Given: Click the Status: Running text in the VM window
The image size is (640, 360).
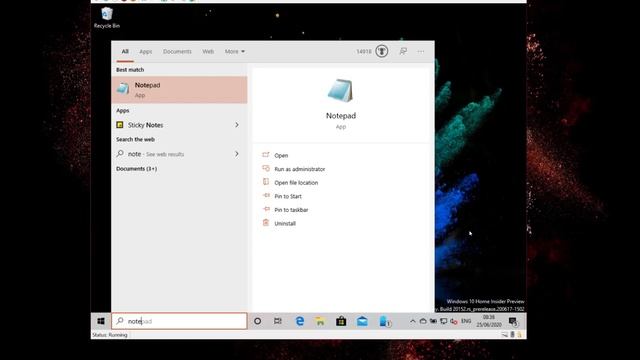Looking at the screenshot, I should 110,335.
